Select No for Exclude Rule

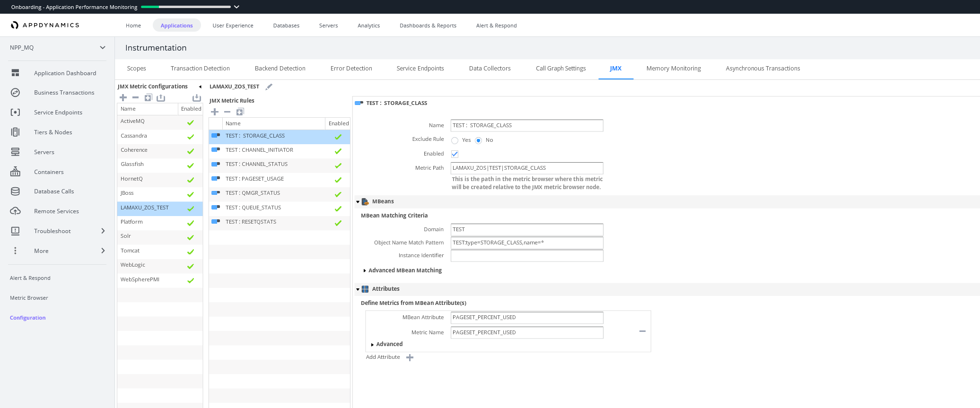[478, 140]
